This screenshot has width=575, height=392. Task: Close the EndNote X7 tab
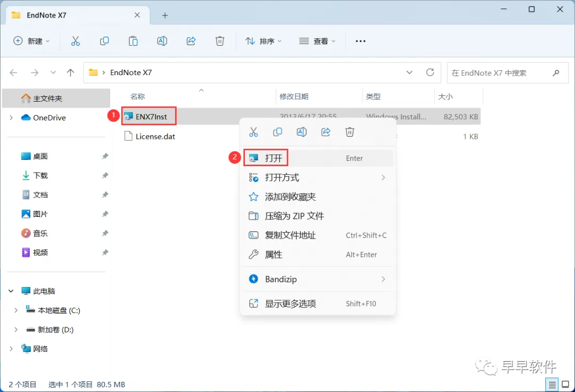pyautogui.click(x=137, y=15)
